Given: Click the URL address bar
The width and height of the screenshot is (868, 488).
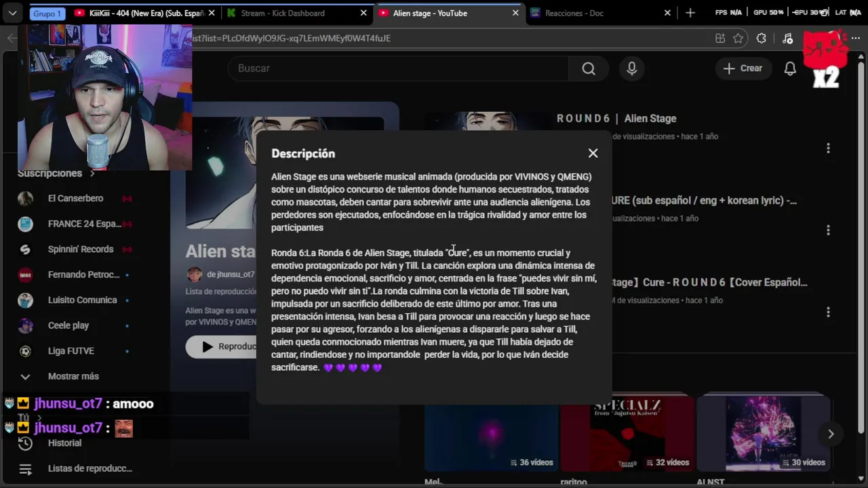Looking at the screenshot, I should pos(448,39).
